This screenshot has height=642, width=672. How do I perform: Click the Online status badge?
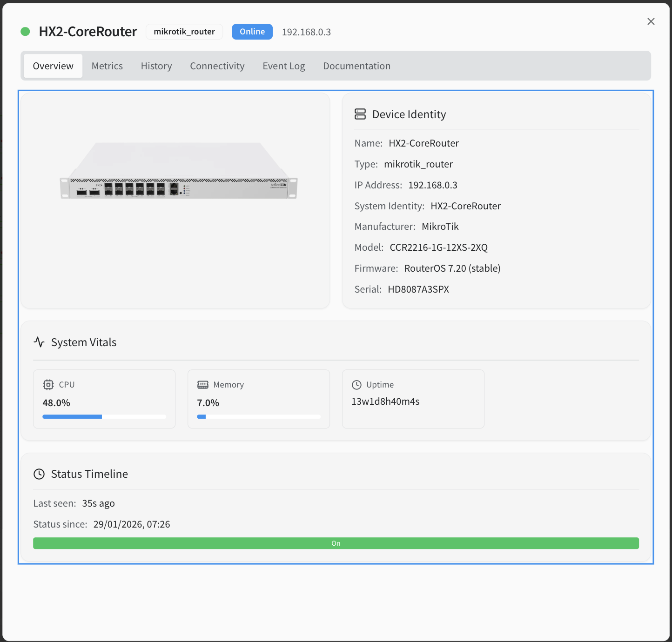tap(252, 32)
